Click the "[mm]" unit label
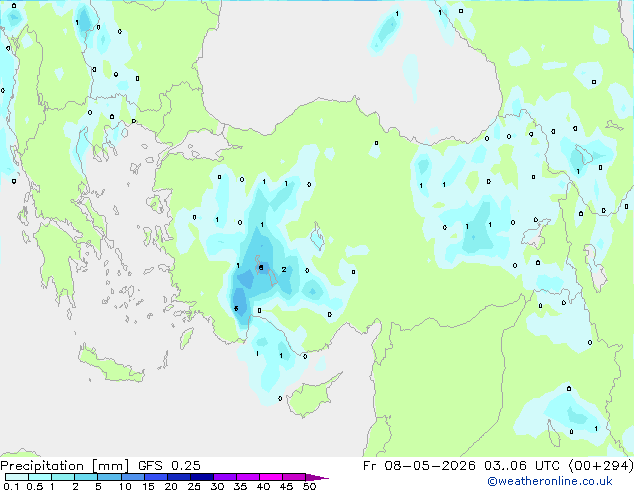Screen dimensions: 634x490 pos(110,466)
